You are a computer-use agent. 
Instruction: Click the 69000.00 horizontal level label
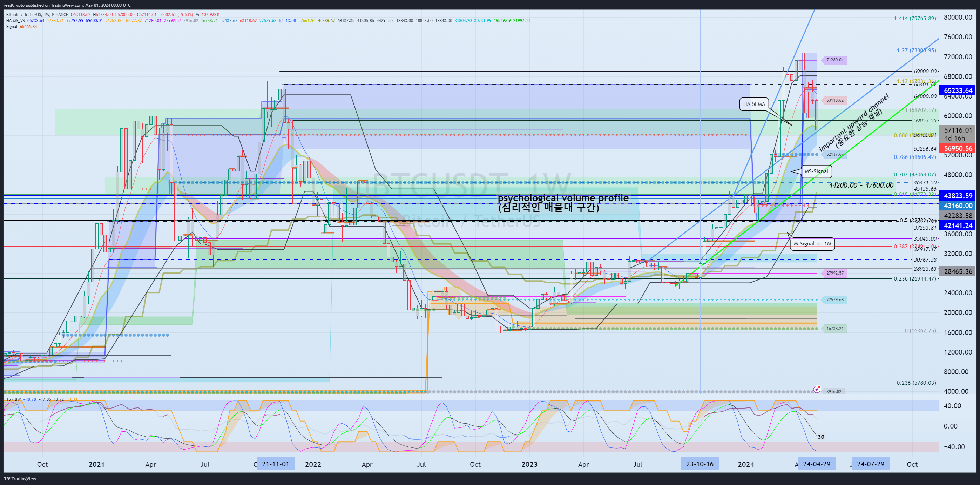[925, 72]
